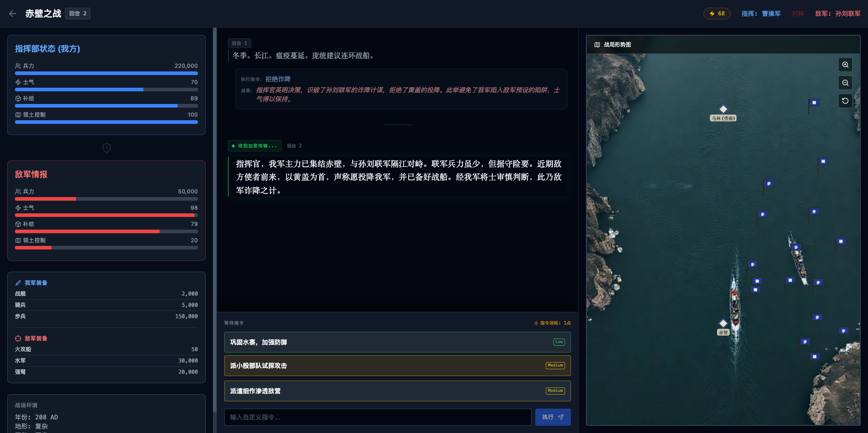
Task: Choose the 派遣细作渗透敌营 command option
Action: coord(397,391)
